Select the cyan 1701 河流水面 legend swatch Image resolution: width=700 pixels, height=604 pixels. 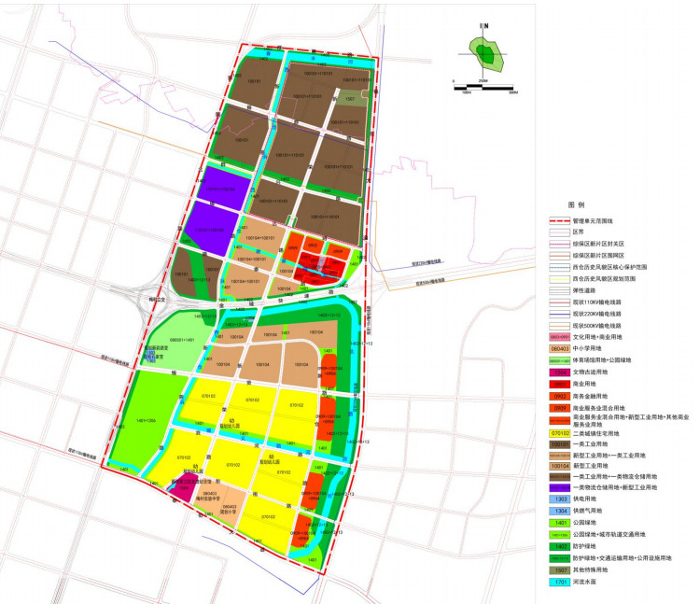click(x=558, y=582)
